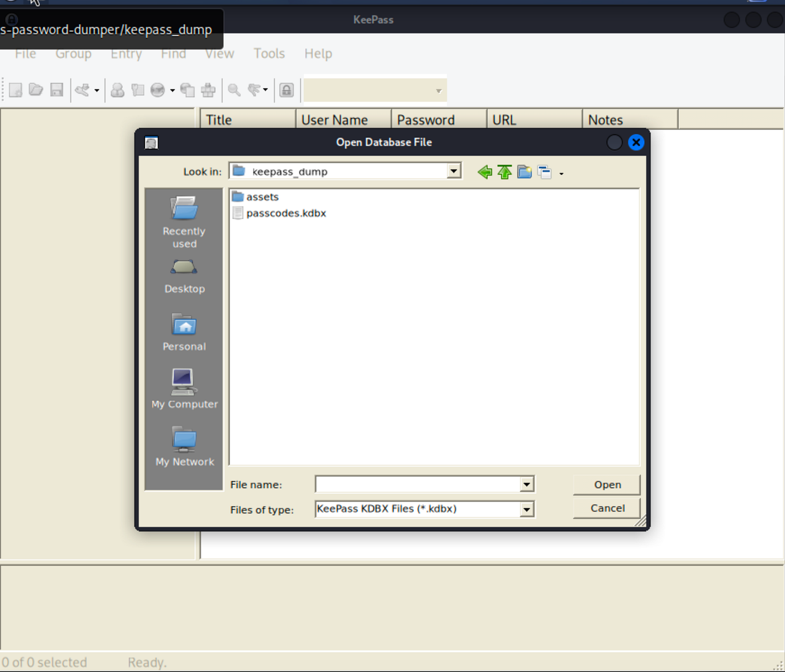
Task: Open the Add Entry dropdown arrow
Action: click(97, 90)
